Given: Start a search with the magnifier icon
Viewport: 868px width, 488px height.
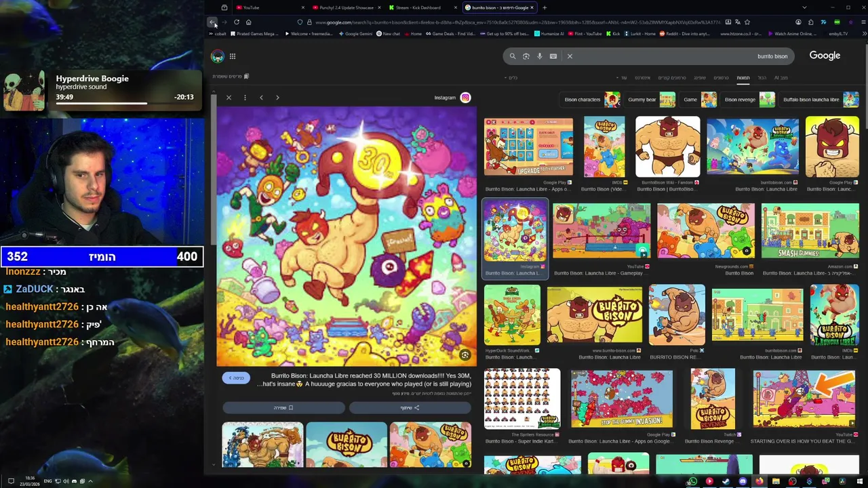Looking at the screenshot, I should (513, 56).
